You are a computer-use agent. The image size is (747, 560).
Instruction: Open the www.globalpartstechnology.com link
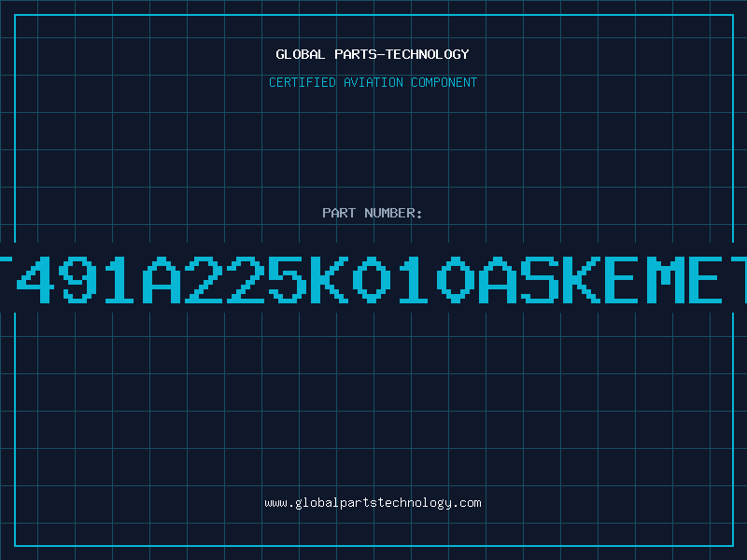(373, 503)
